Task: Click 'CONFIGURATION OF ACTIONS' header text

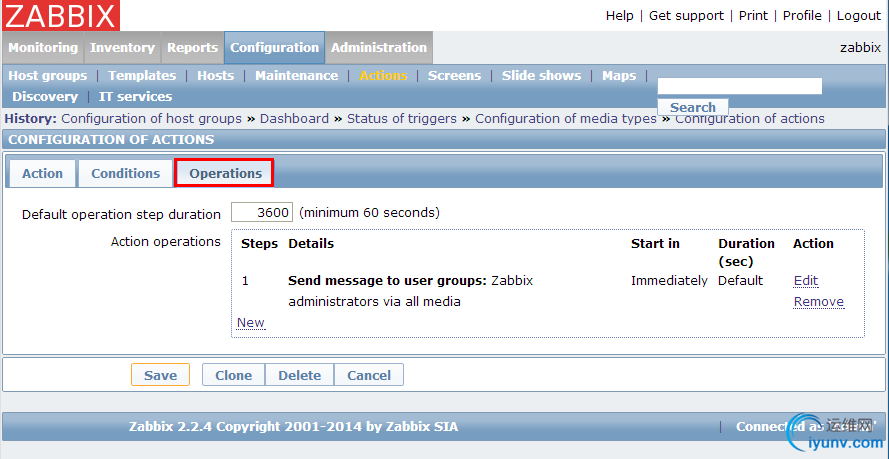Action: pos(111,139)
